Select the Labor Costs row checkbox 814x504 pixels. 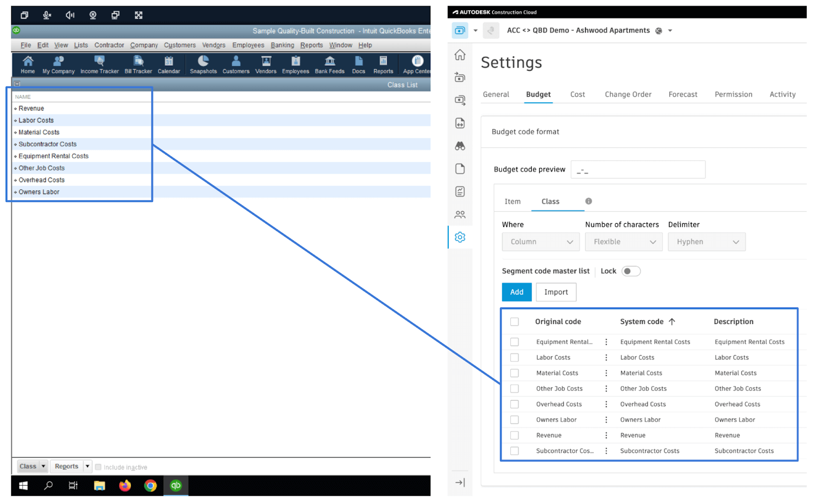click(514, 358)
